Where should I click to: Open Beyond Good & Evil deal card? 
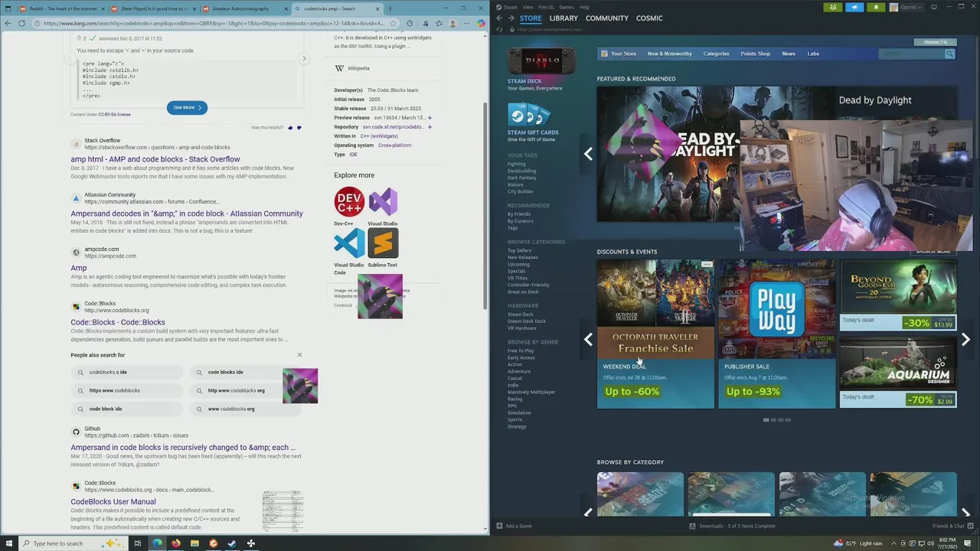click(x=898, y=295)
